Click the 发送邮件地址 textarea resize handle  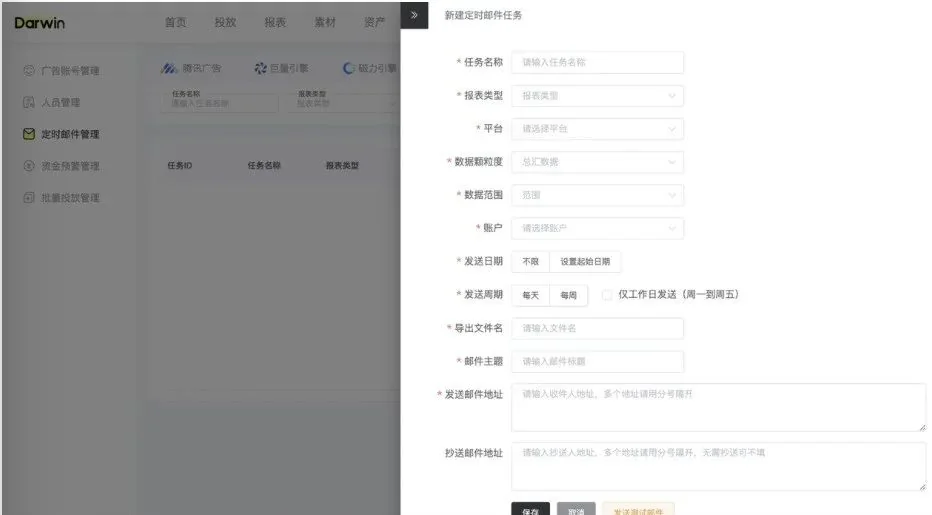922,427
